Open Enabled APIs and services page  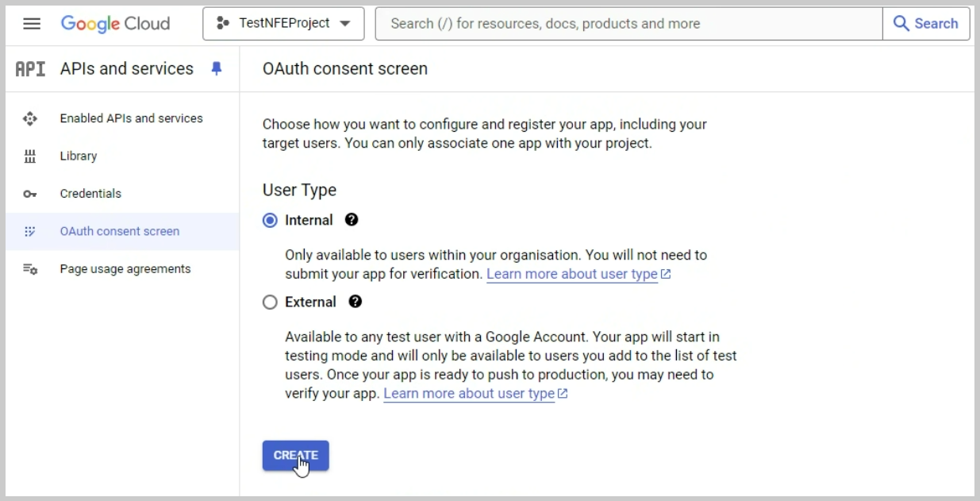pos(122,118)
